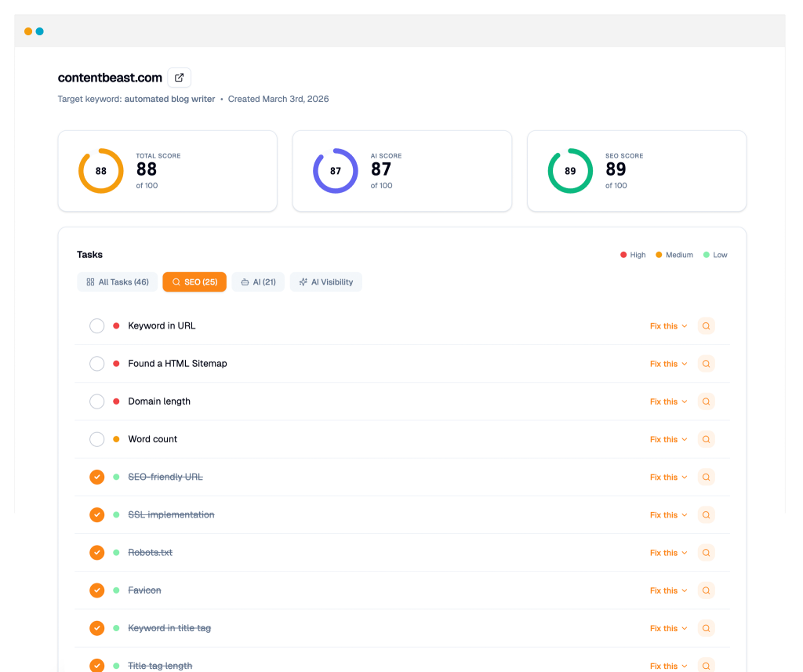Inspect Domain length with magnifier icon
This screenshot has height=672, width=803.
pos(706,401)
